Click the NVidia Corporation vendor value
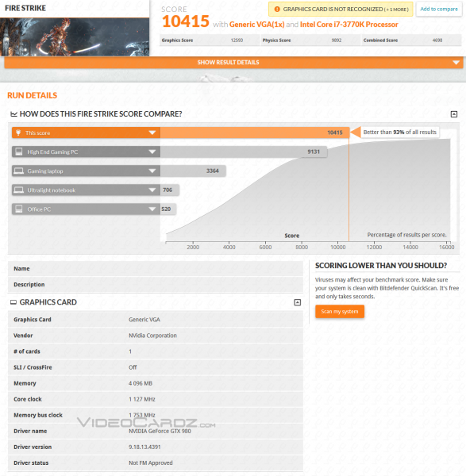466x476 pixels. [x=152, y=336]
